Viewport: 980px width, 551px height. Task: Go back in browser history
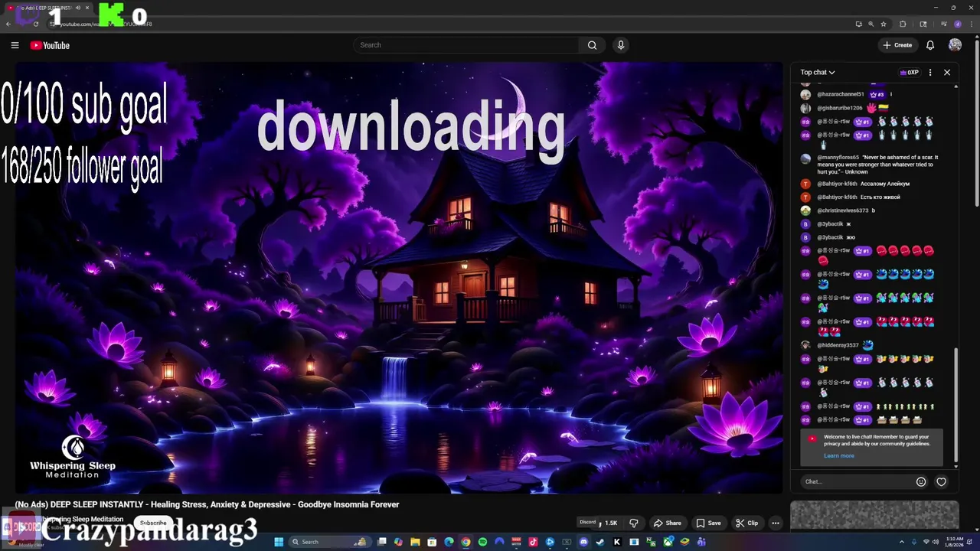coord(8,24)
